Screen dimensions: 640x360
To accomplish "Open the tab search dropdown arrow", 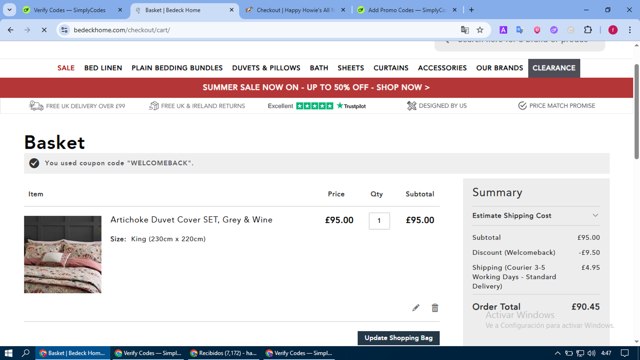I will (9, 10).
